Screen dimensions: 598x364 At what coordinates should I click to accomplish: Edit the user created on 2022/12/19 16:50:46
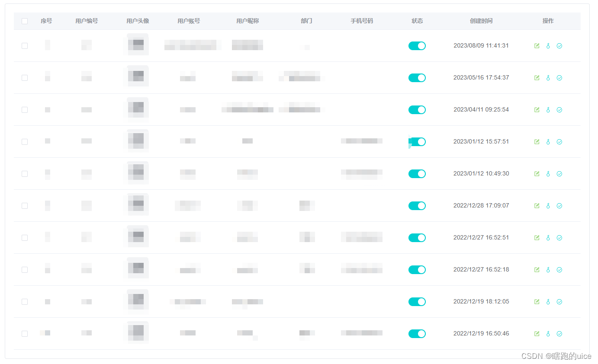tap(537, 333)
